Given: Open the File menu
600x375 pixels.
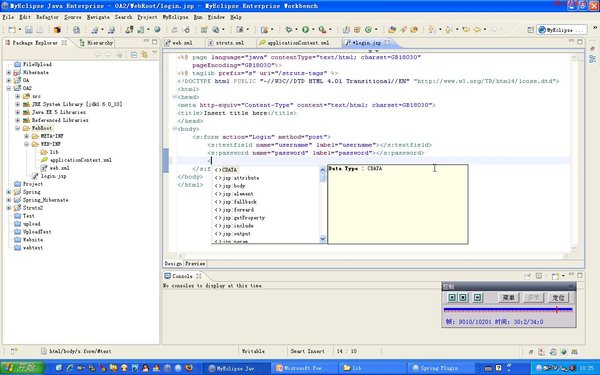Looking at the screenshot, I should pyautogui.click(x=8, y=17).
